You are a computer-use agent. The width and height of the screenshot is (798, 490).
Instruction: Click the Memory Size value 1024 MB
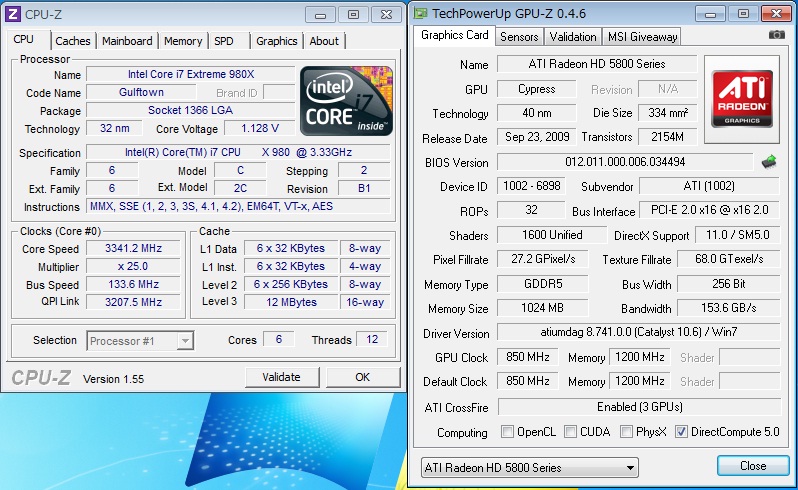click(543, 308)
